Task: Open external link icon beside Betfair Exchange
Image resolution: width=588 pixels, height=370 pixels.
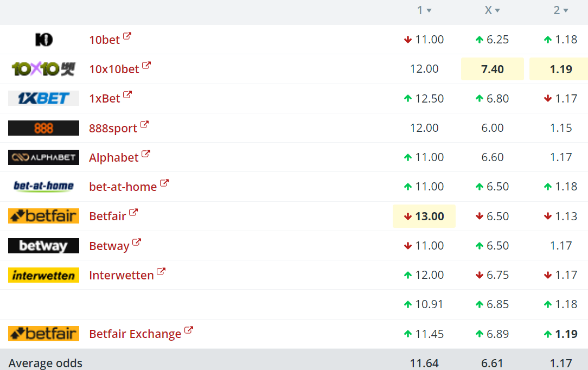Action: [x=189, y=330]
